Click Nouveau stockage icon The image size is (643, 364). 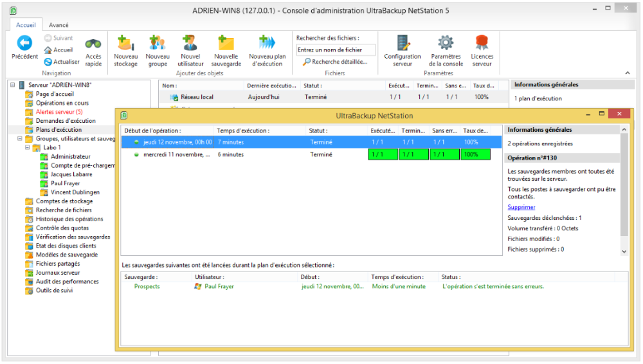125,44
